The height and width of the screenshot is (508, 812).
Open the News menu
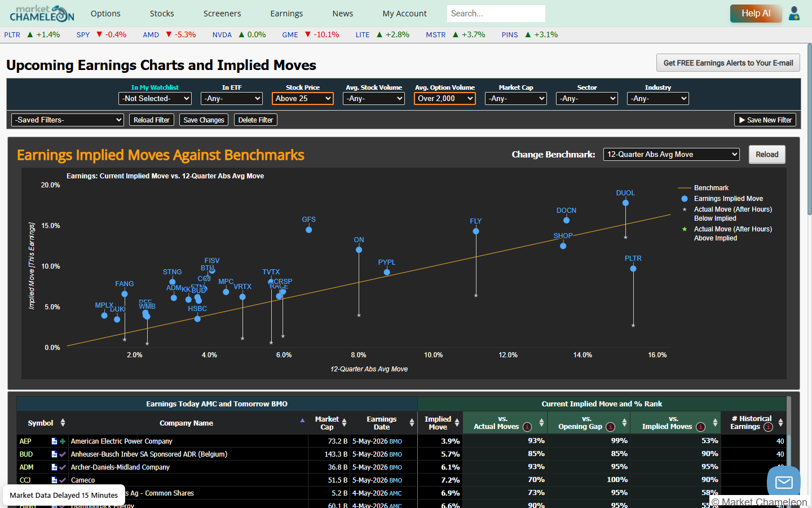(343, 14)
